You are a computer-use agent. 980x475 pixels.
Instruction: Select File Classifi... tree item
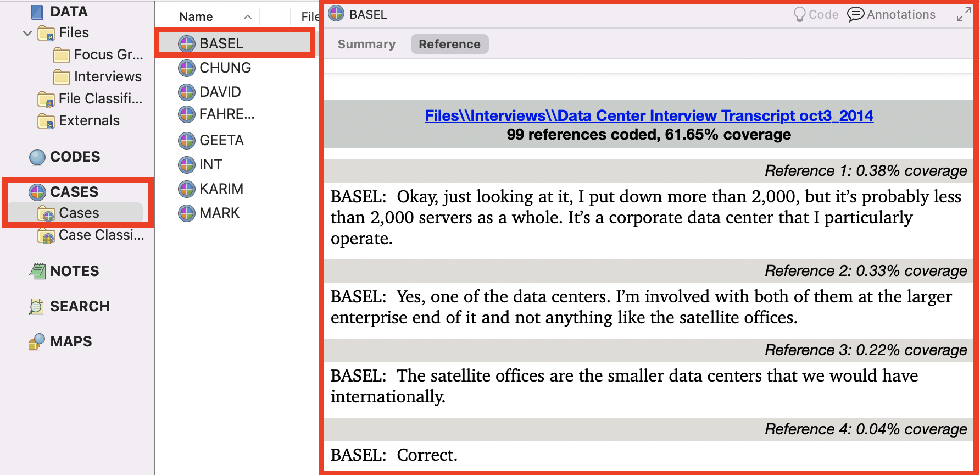point(100,99)
